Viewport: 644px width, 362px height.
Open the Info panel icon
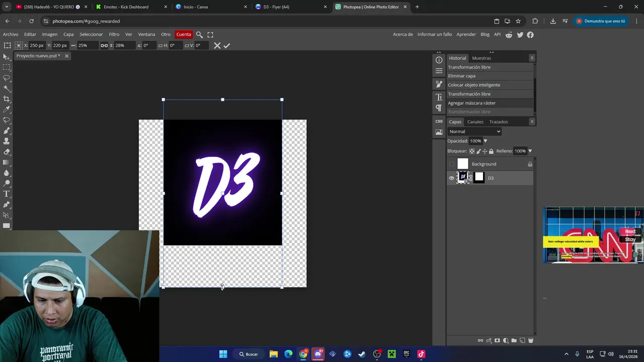(x=439, y=60)
